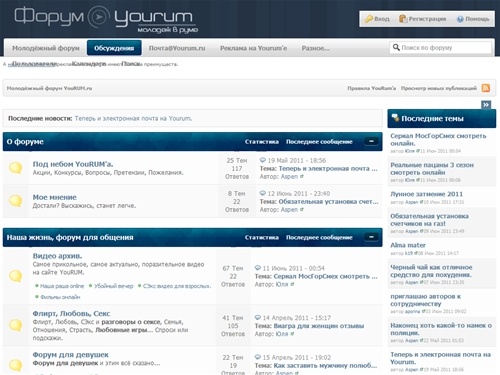Select the Обсуждения tab

point(114,48)
